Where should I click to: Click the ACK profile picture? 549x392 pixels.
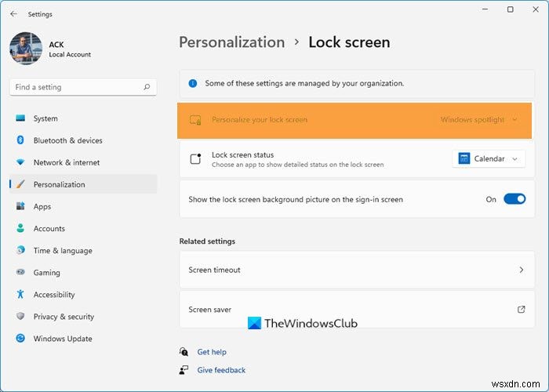(x=26, y=49)
